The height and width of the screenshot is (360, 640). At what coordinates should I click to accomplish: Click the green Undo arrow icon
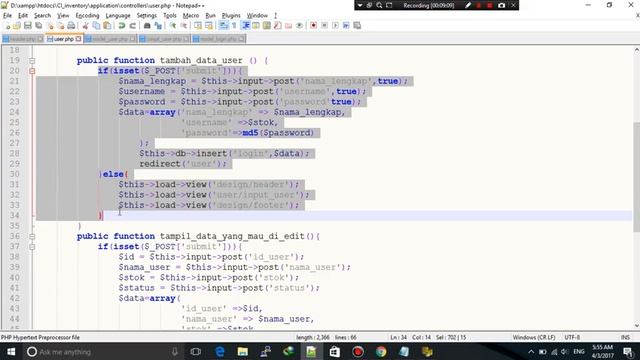click(122, 26)
